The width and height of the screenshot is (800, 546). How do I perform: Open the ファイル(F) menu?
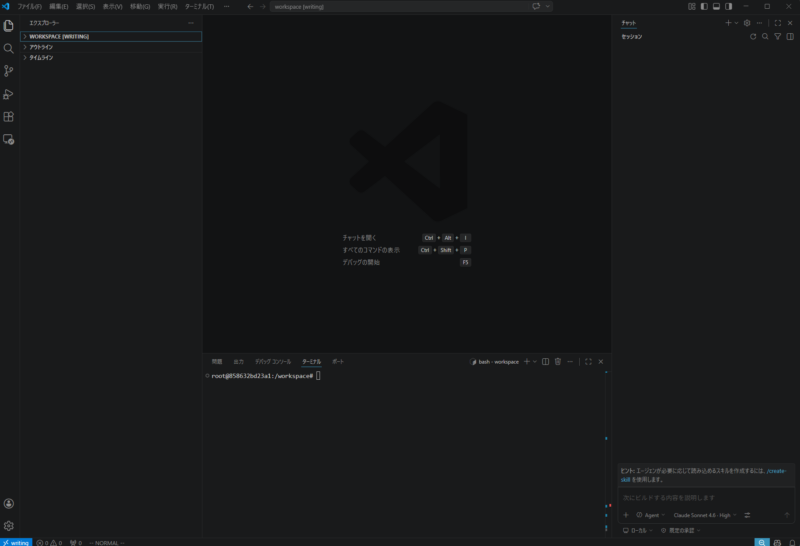pyautogui.click(x=30, y=7)
